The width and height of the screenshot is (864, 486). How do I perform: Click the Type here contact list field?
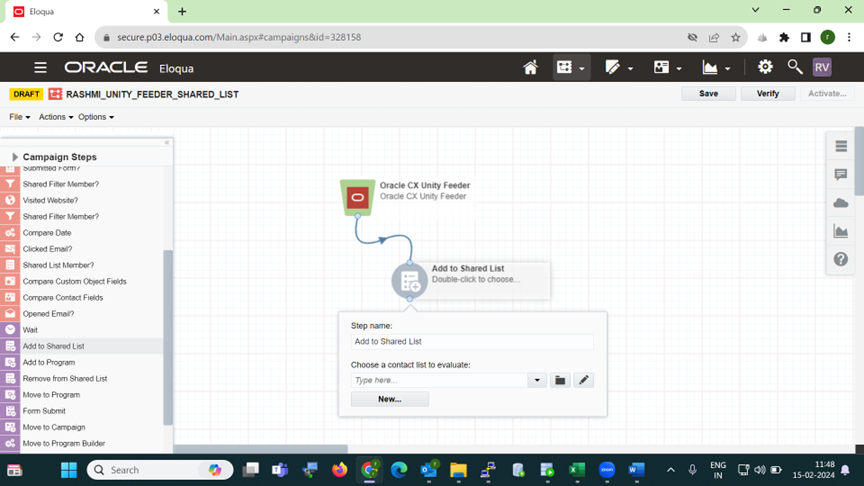[439, 380]
